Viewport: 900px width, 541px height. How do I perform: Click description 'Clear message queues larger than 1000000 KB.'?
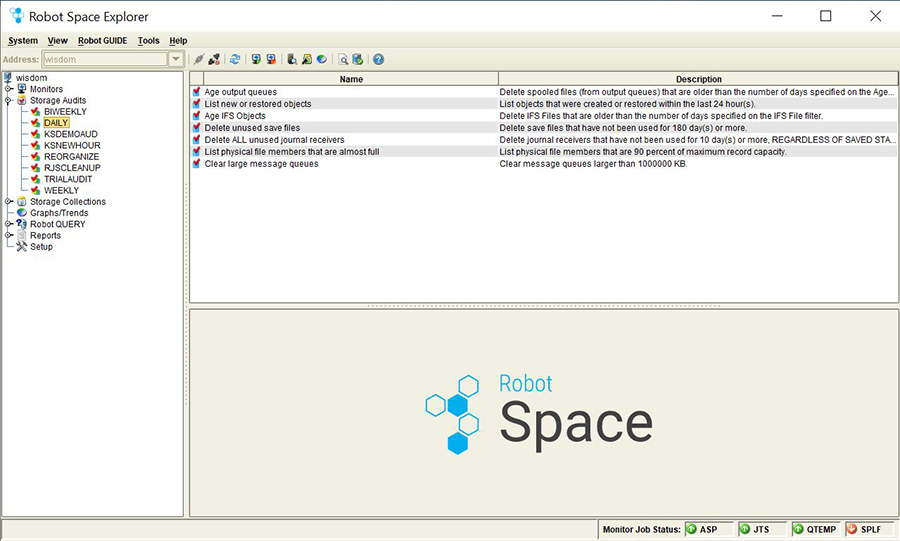(x=593, y=164)
